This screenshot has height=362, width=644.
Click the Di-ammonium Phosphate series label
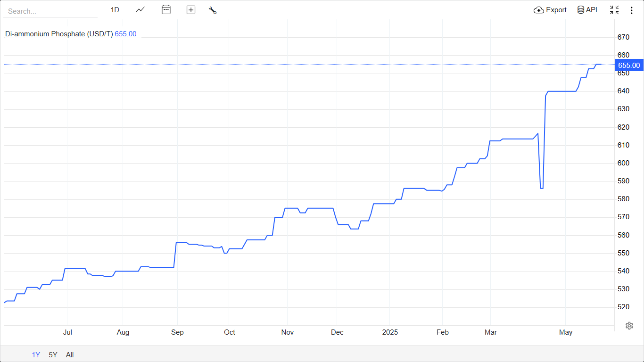tap(59, 34)
